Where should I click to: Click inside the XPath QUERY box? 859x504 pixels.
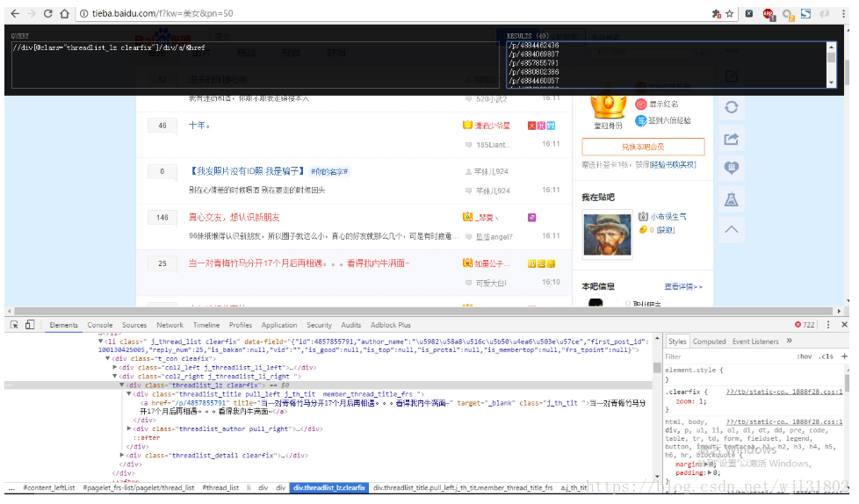tap(255, 65)
